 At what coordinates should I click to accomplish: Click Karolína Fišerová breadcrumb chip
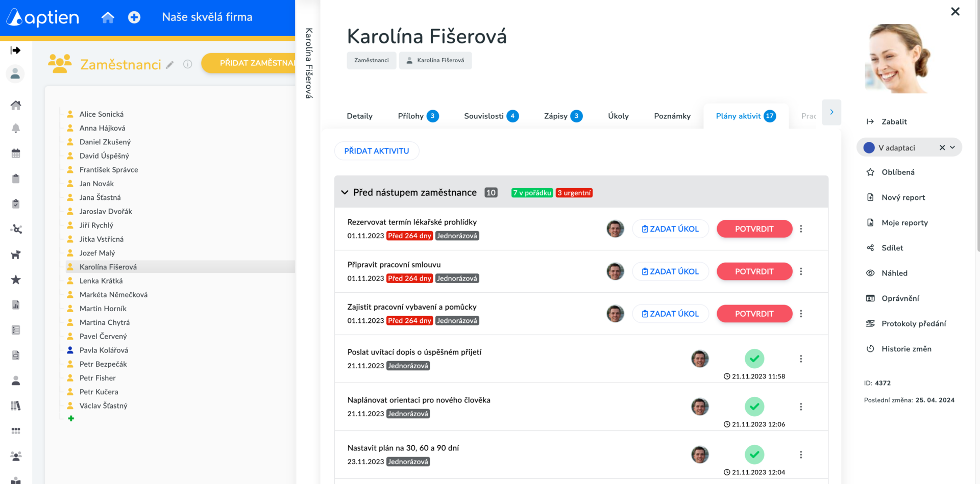click(435, 60)
